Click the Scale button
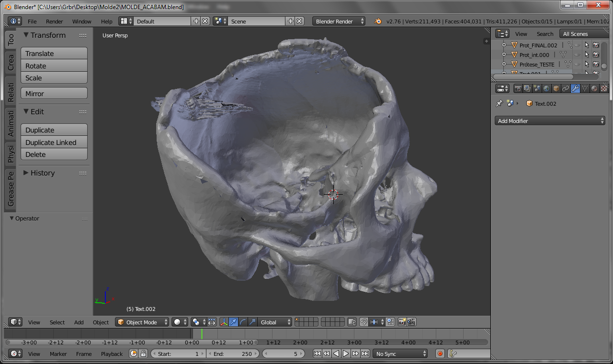This screenshot has width=613, height=364. (54, 77)
